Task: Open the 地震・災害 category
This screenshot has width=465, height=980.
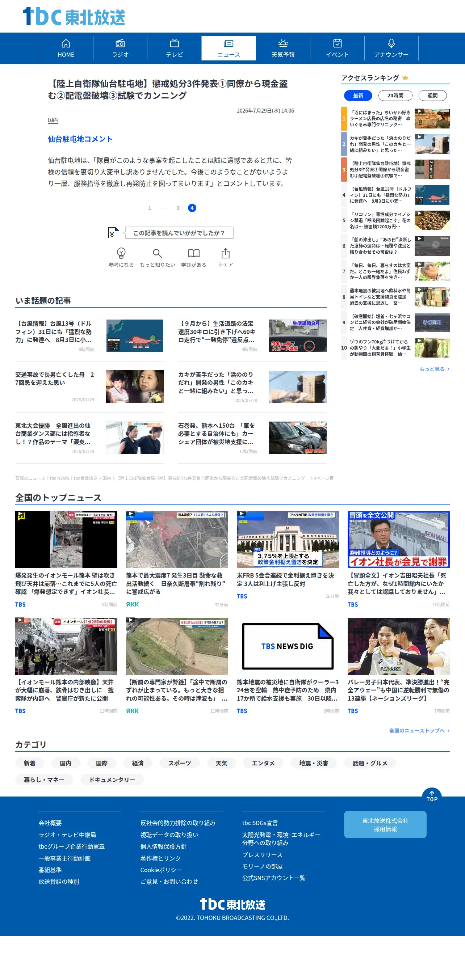Action: pyautogui.click(x=313, y=763)
